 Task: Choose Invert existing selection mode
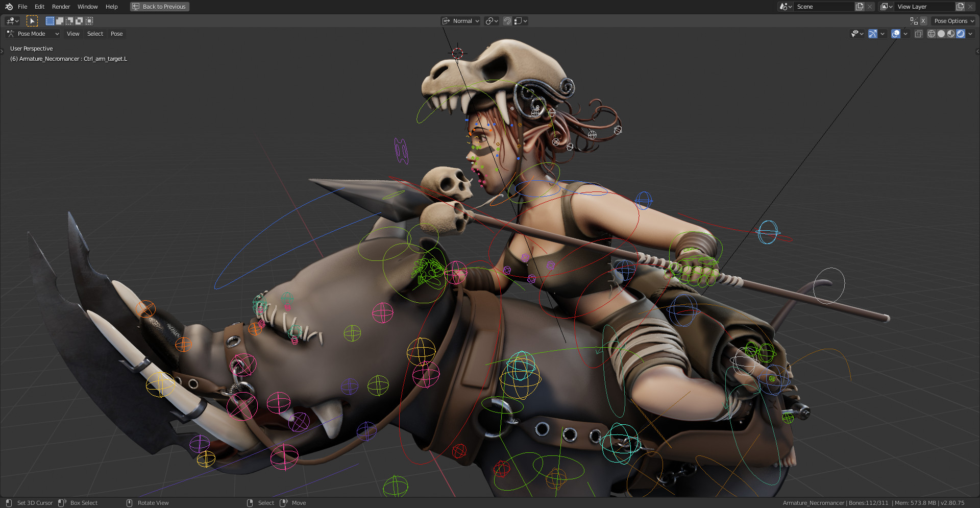[x=79, y=21]
